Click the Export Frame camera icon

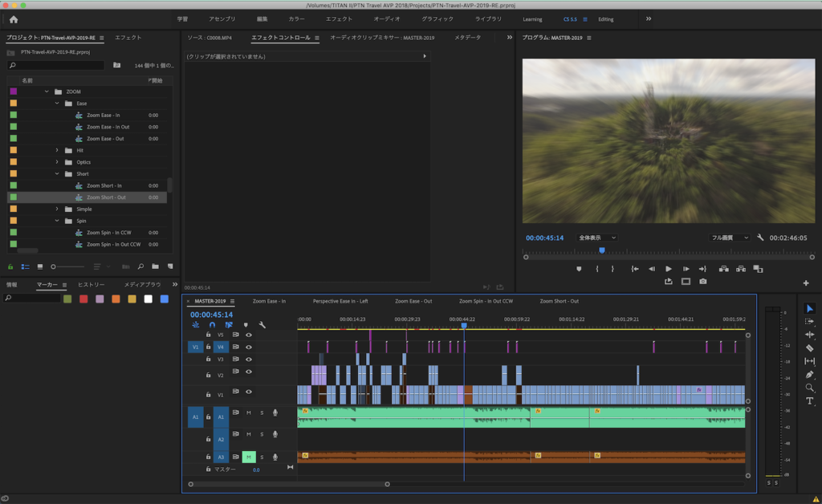(703, 282)
